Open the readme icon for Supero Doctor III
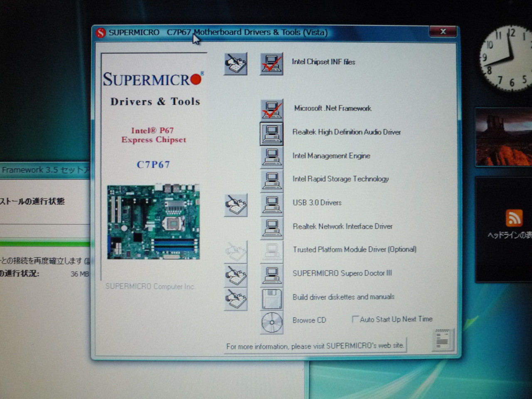Image resolution: width=532 pixels, height=399 pixels. (236, 275)
